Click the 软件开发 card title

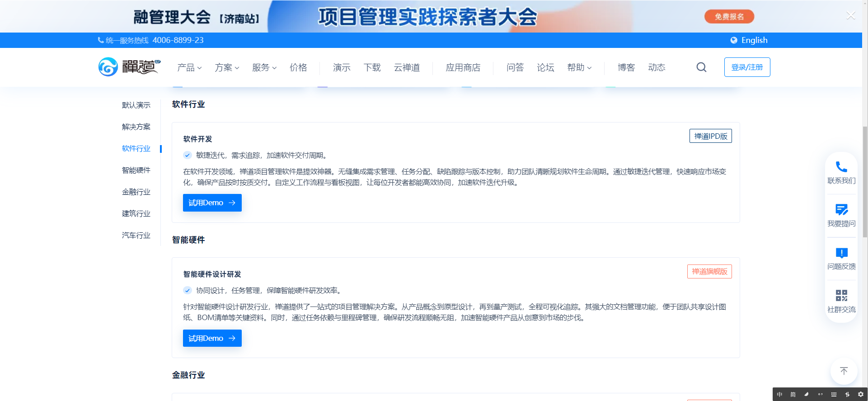pyautogui.click(x=197, y=139)
